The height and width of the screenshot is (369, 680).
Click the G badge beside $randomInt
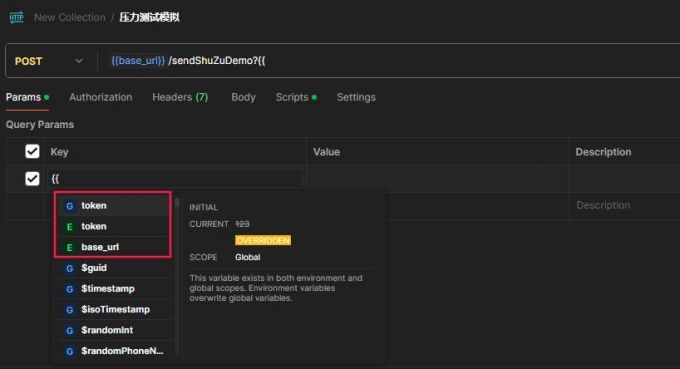tap(69, 331)
